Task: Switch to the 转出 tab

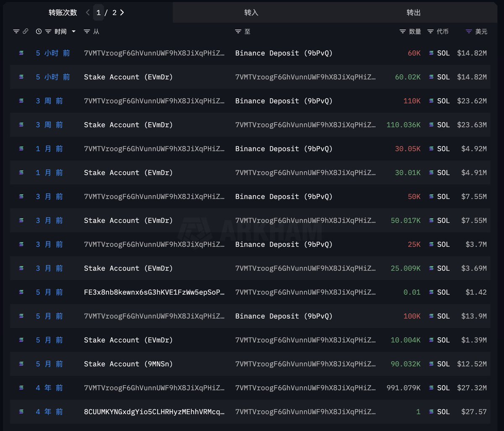Action: tap(413, 13)
